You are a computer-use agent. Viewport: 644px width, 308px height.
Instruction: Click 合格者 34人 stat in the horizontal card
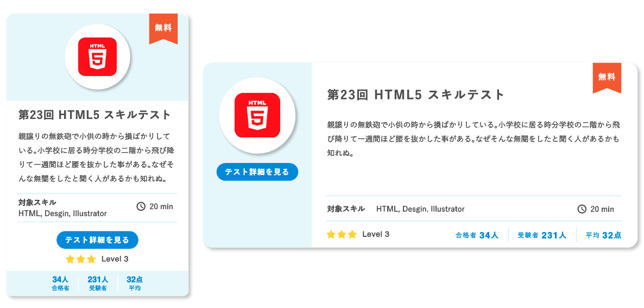click(x=477, y=235)
